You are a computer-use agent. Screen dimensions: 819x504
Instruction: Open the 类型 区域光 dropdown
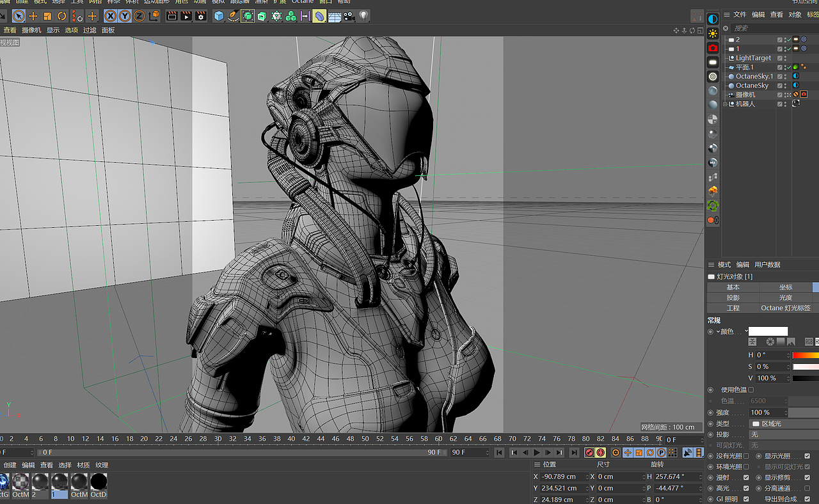(783, 423)
